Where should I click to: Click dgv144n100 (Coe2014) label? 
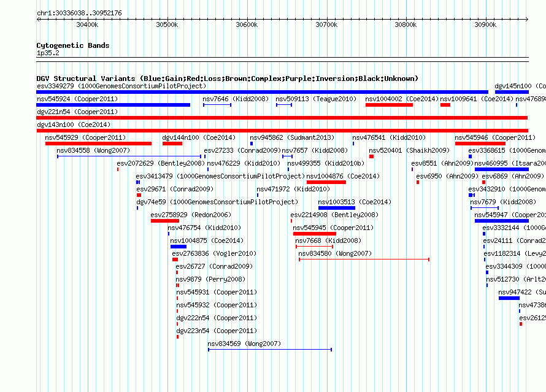199,137
